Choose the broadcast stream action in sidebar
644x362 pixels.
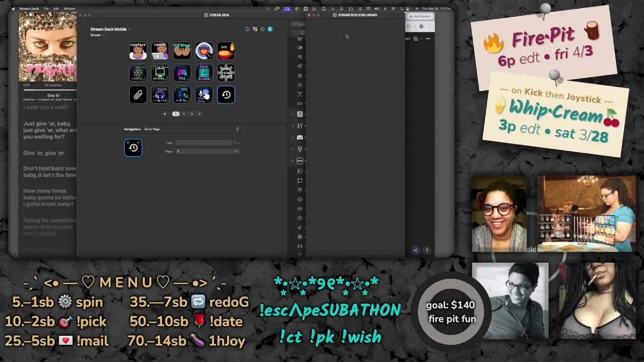coord(300,246)
